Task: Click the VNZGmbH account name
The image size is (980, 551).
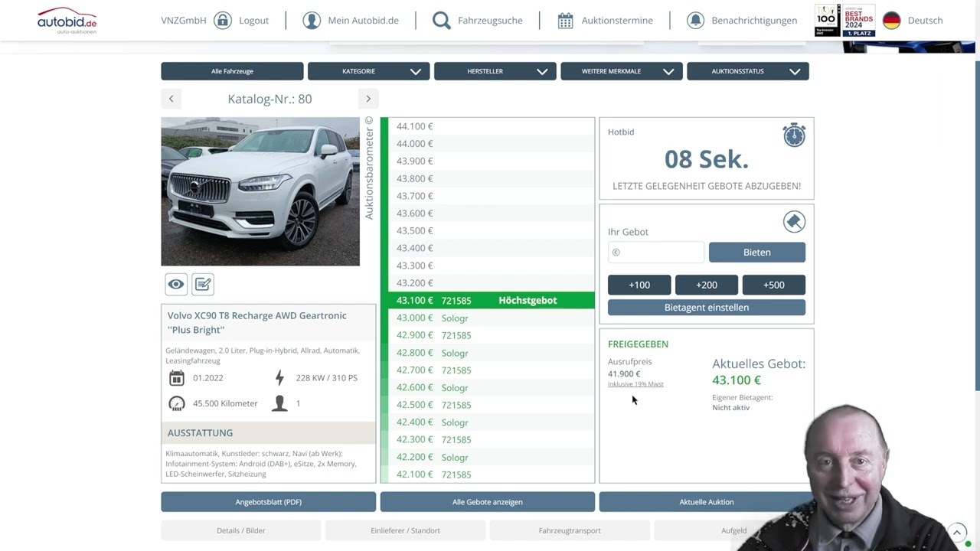Action: (x=184, y=21)
